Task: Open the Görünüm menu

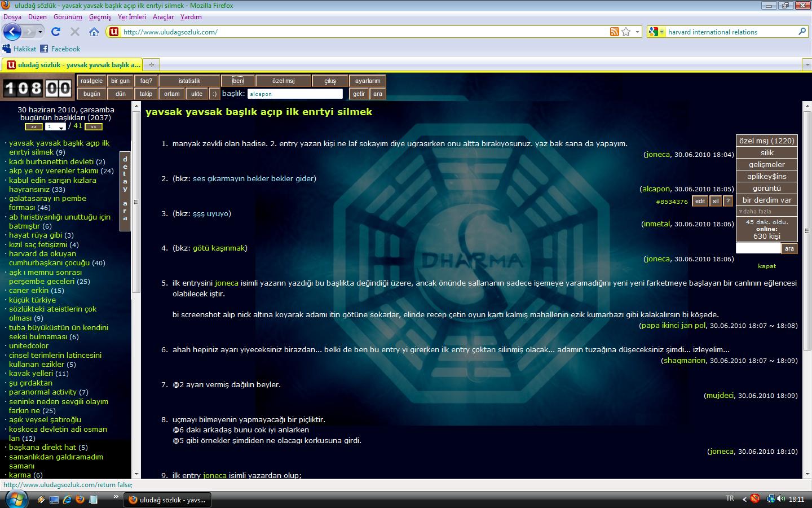Action: pyautogui.click(x=68, y=17)
